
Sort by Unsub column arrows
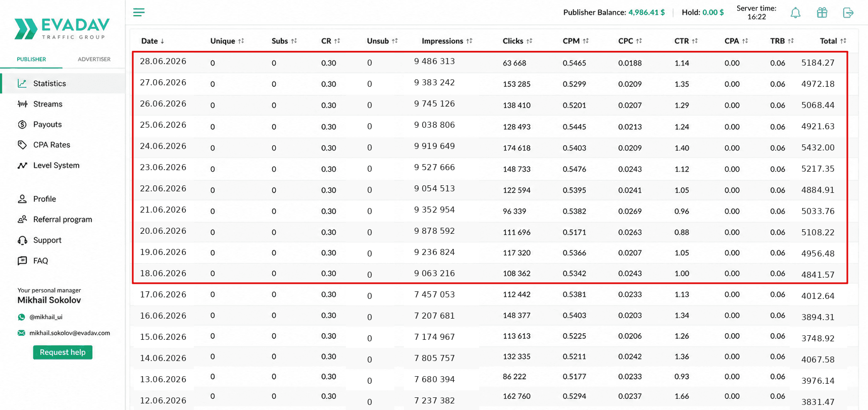395,41
